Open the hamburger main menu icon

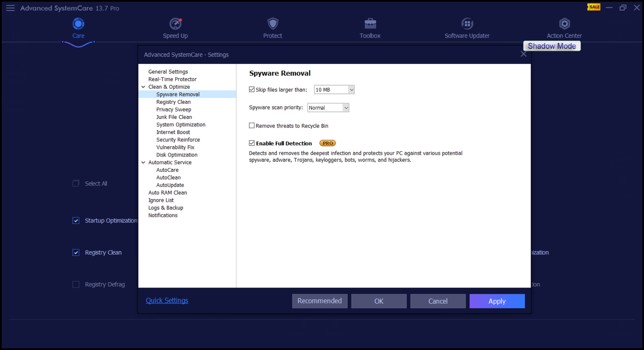[10, 8]
